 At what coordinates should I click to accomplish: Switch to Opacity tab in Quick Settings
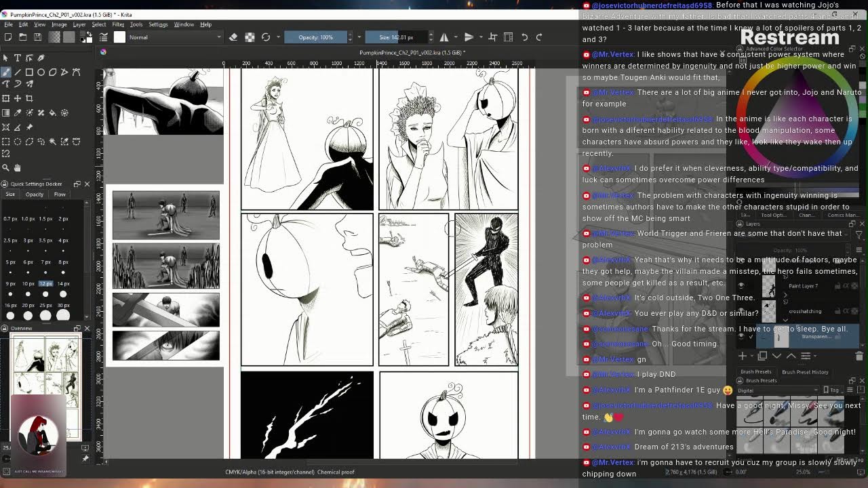click(35, 195)
